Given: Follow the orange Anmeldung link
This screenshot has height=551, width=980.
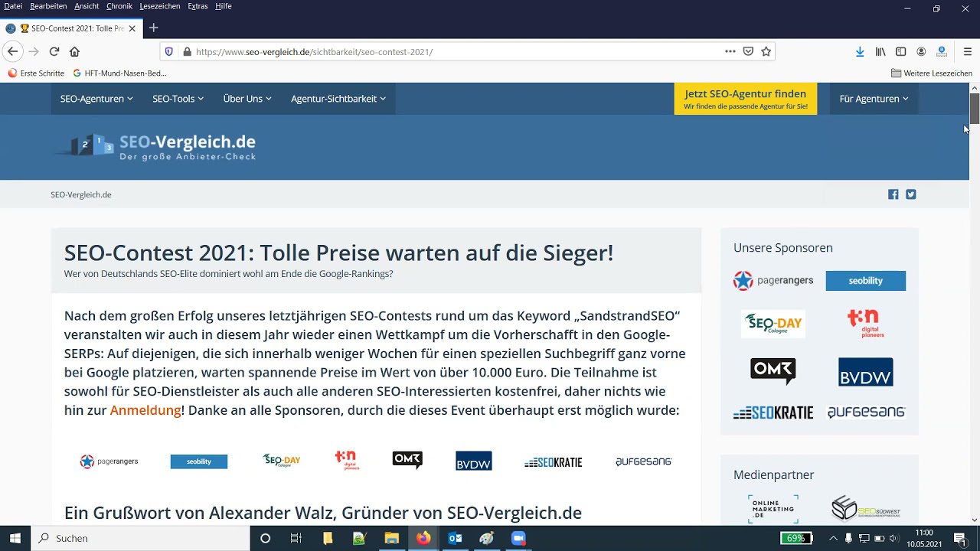Looking at the screenshot, I should (x=145, y=410).
